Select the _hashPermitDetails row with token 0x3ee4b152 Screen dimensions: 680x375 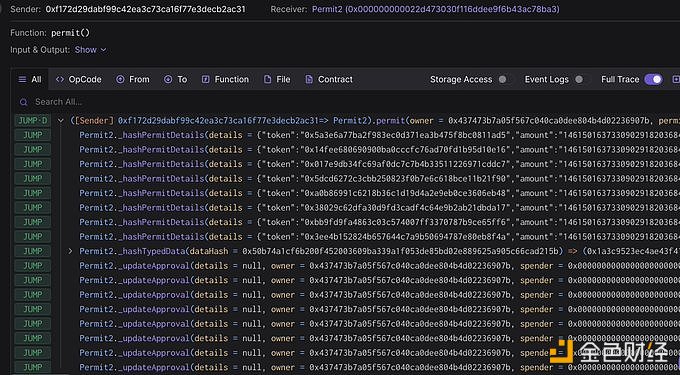tap(379, 237)
